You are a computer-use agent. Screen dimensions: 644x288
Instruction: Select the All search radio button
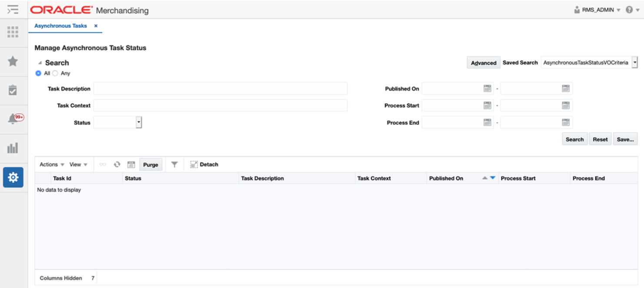pyautogui.click(x=38, y=73)
